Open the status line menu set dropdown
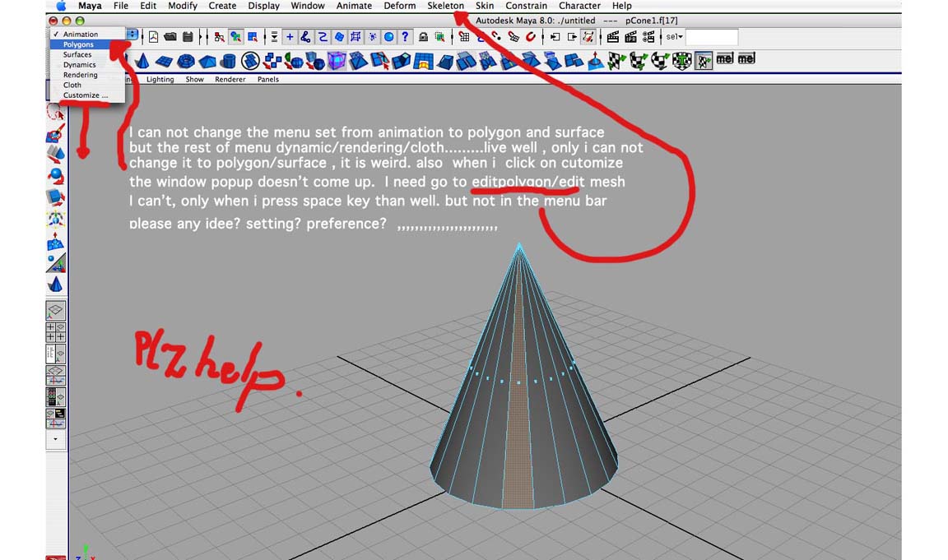 point(132,35)
